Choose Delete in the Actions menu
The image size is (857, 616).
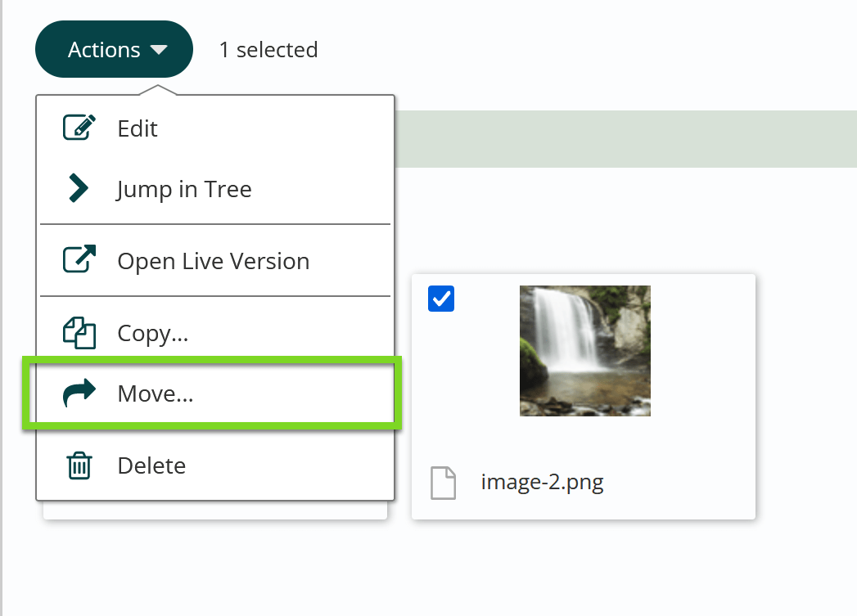[x=151, y=465]
